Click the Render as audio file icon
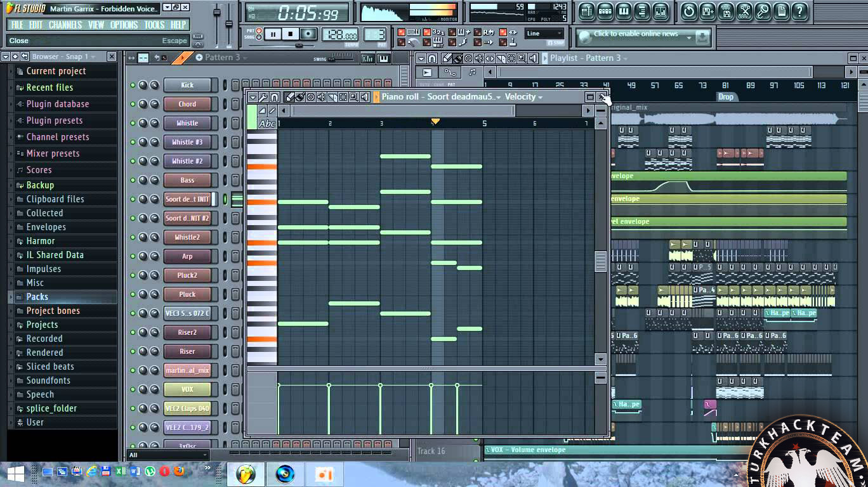 (x=727, y=11)
